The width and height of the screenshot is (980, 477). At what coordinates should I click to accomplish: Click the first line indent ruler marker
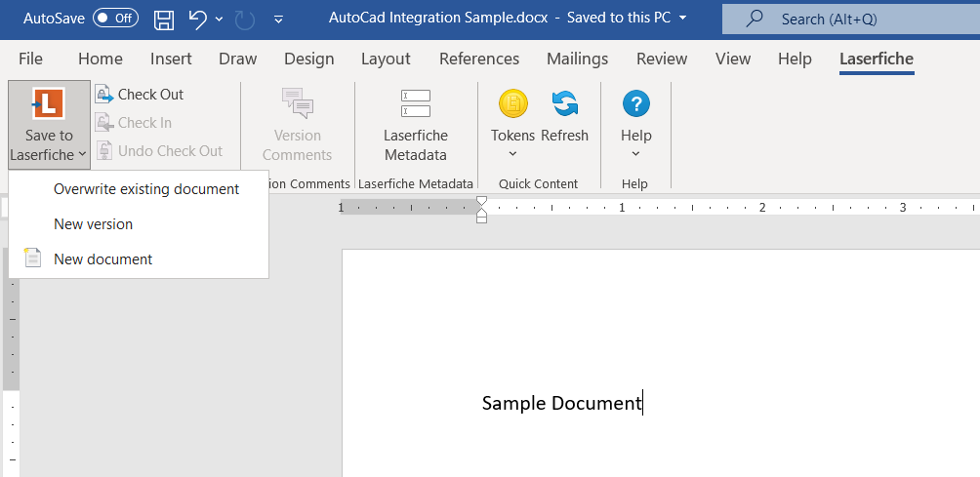tap(480, 201)
